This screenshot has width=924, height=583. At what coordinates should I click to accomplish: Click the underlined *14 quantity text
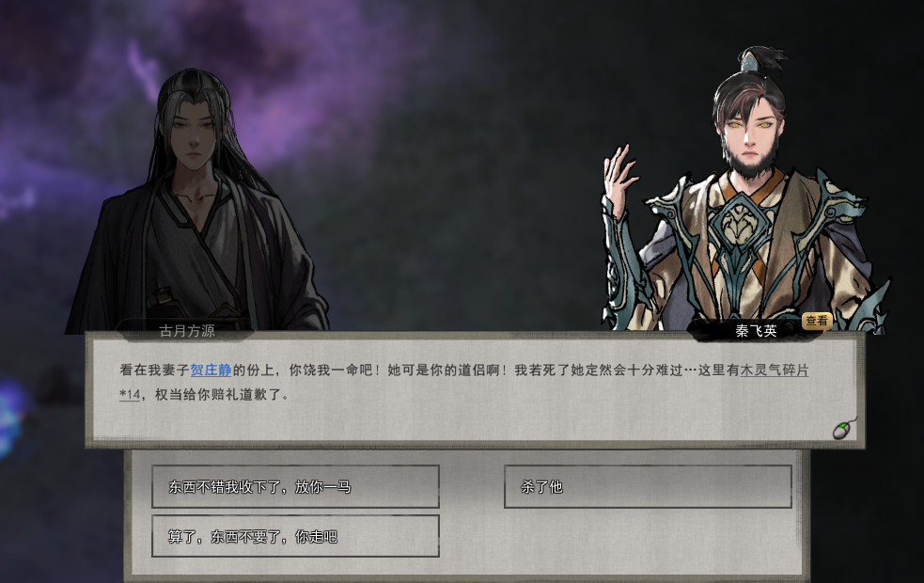pos(130,394)
